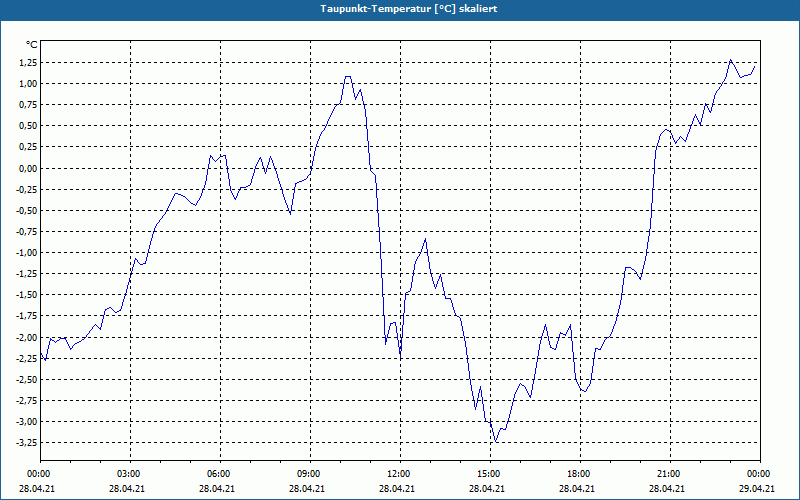The height and width of the screenshot is (500, 800).
Task: Click the '09:00' time axis label
Action: tap(310, 473)
